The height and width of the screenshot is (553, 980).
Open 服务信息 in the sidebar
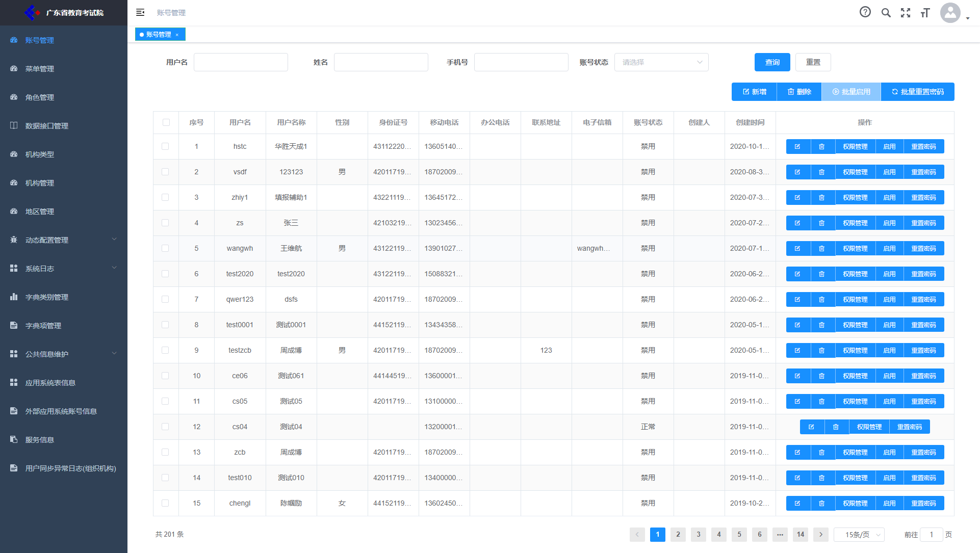pos(64,440)
